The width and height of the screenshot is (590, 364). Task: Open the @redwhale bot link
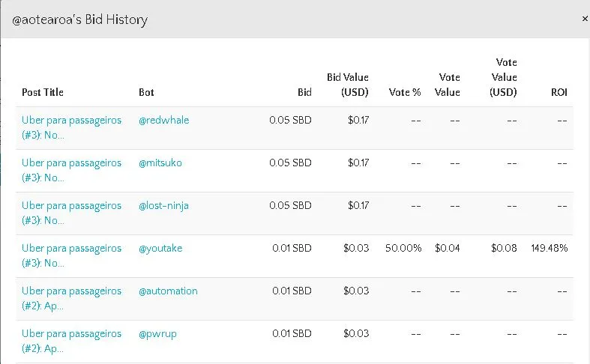coord(163,121)
